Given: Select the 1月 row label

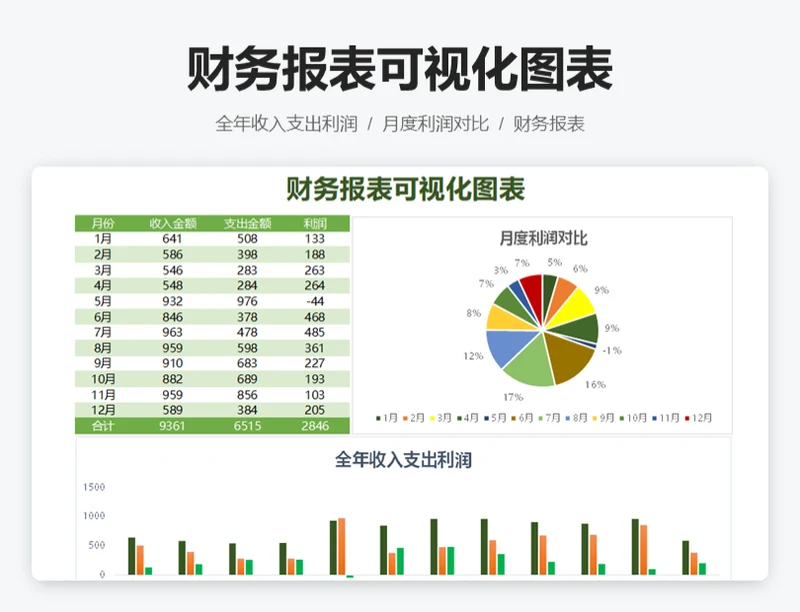Looking at the screenshot, I should (x=103, y=239).
